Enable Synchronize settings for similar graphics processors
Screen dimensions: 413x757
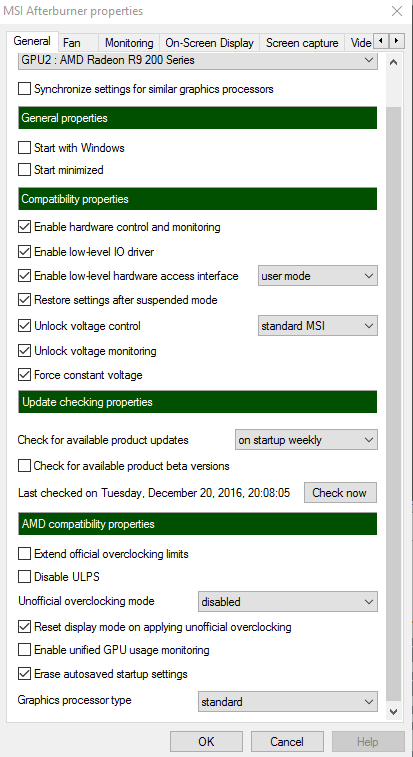pos(24,89)
